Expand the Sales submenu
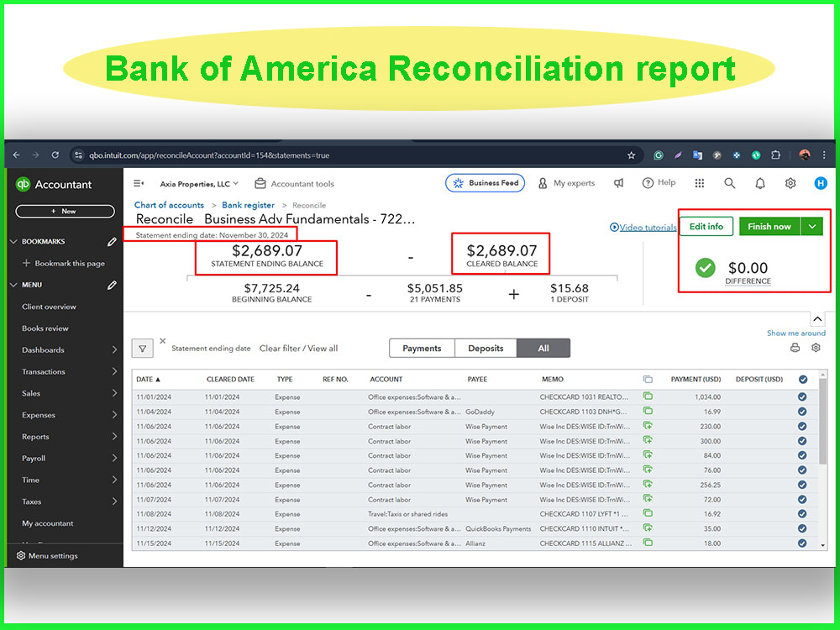This screenshot has width=840, height=630. (114, 393)
